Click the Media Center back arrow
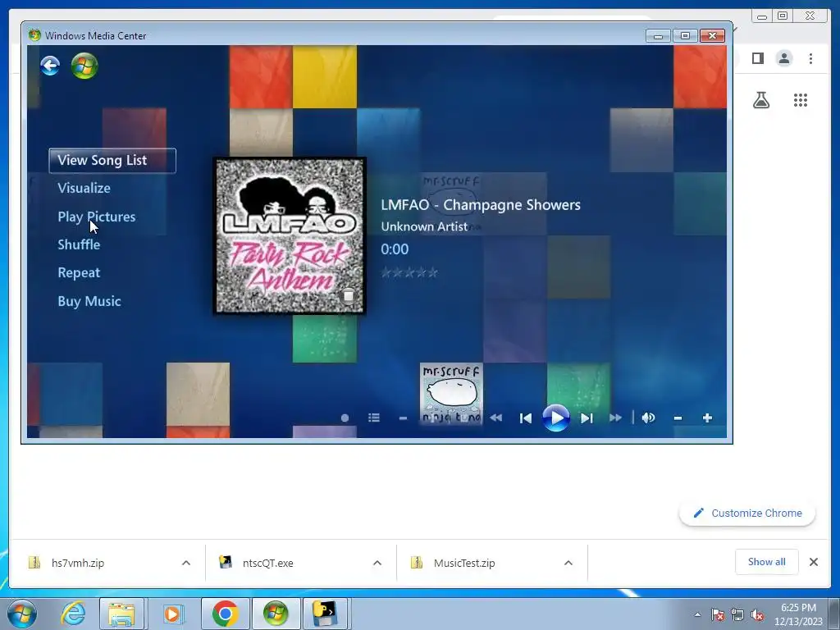 coord(50,66)
